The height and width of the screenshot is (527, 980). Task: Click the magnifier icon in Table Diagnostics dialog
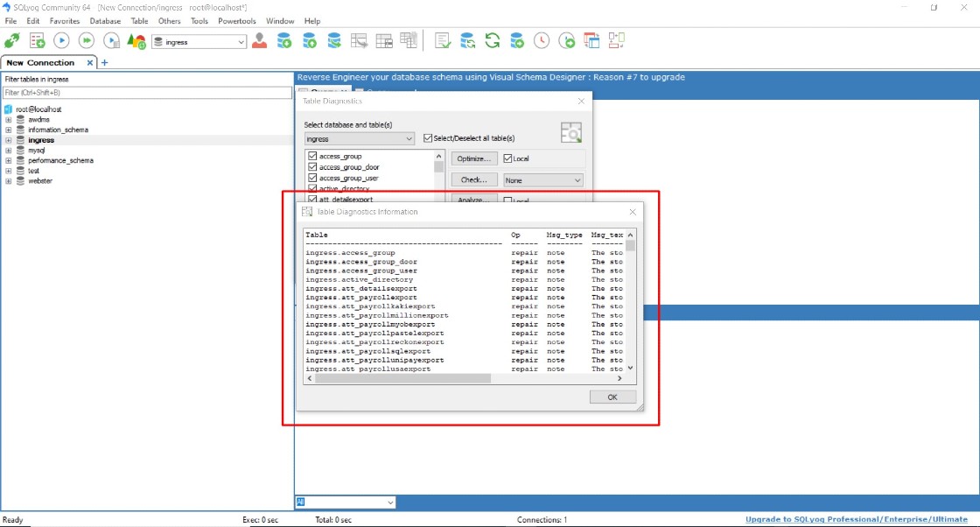pyautogui.click(x=570, y=132)
